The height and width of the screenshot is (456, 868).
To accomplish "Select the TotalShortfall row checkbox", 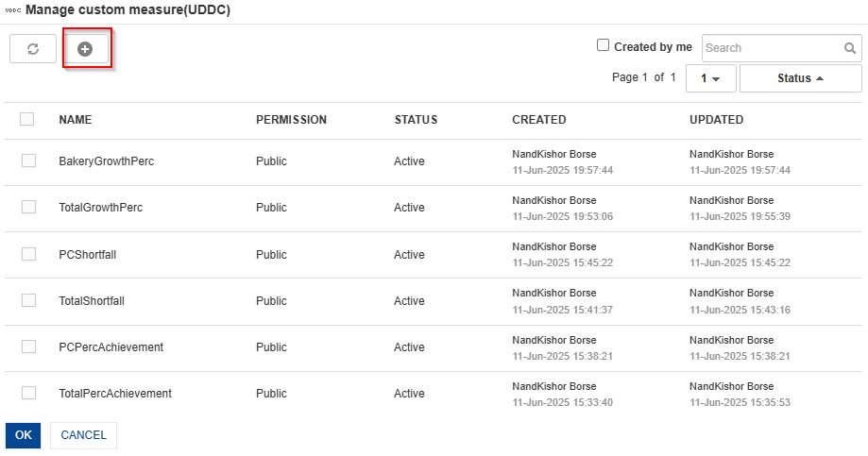I will pos(28,300).
